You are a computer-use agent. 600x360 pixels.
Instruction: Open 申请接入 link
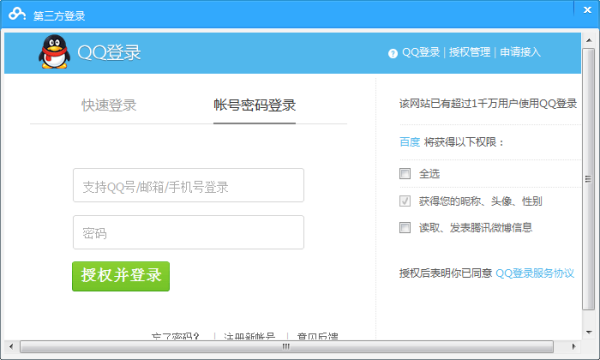[x=520, y=52]
